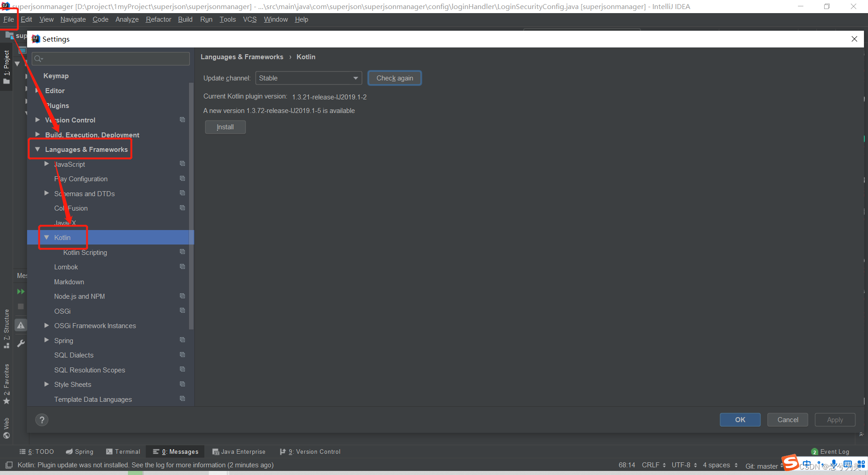Collapse the Kotlin tree node
Screen dimensions: 868x475
click(x=47, y=237)
